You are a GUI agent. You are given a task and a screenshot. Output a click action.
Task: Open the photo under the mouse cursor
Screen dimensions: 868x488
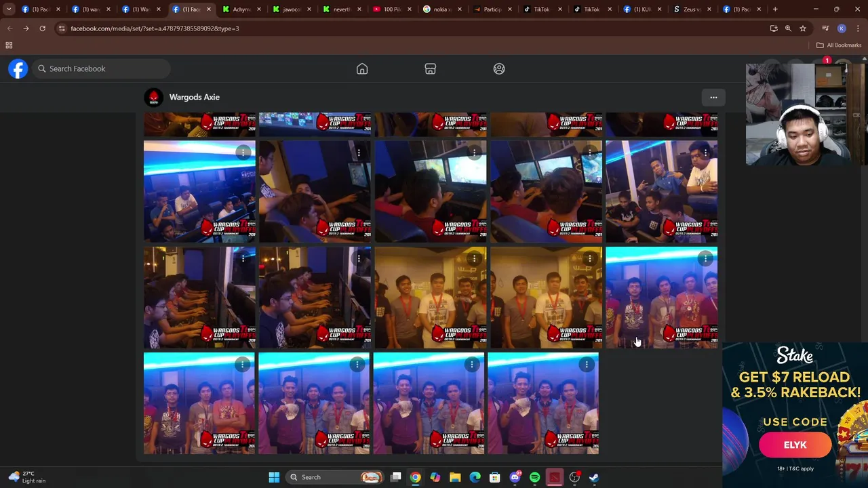pos(661,298)
